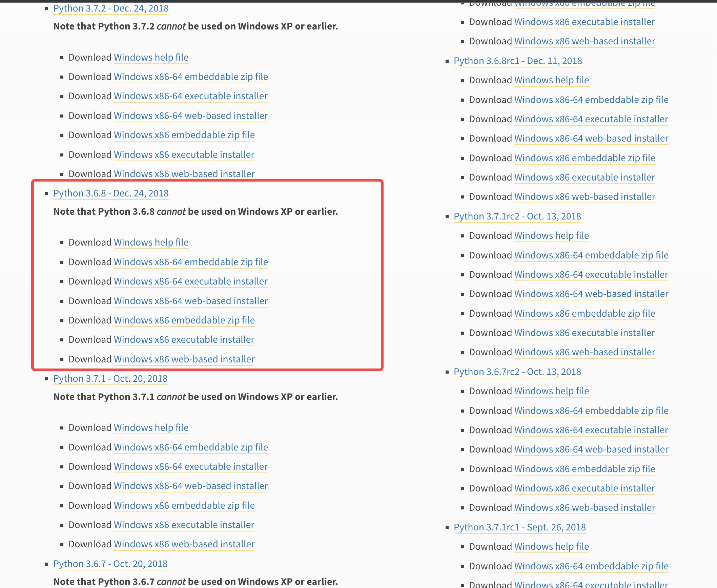Screen dimensions: 717x588
Task: Download Windows help file under Python 3.7.1
Action: click(x=151, y=428)
